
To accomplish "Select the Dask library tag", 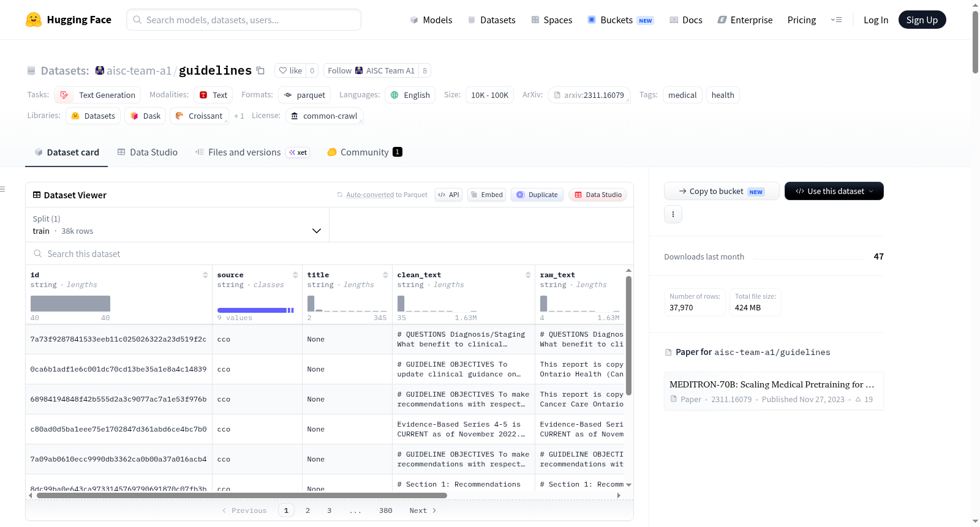I will [x=145, y=116].
